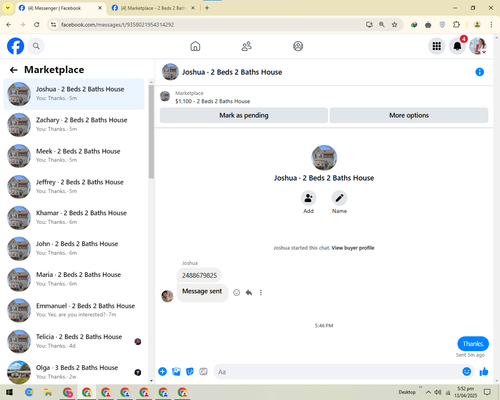Open more actions plus icon in composer
500x400 pixels.
(162, 371)
